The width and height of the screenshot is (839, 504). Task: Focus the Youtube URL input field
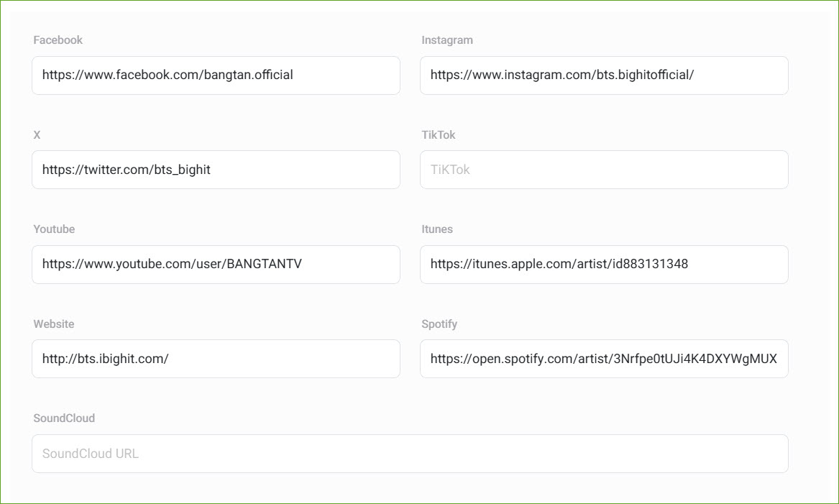pyautogui.click(x=216, y=264)
